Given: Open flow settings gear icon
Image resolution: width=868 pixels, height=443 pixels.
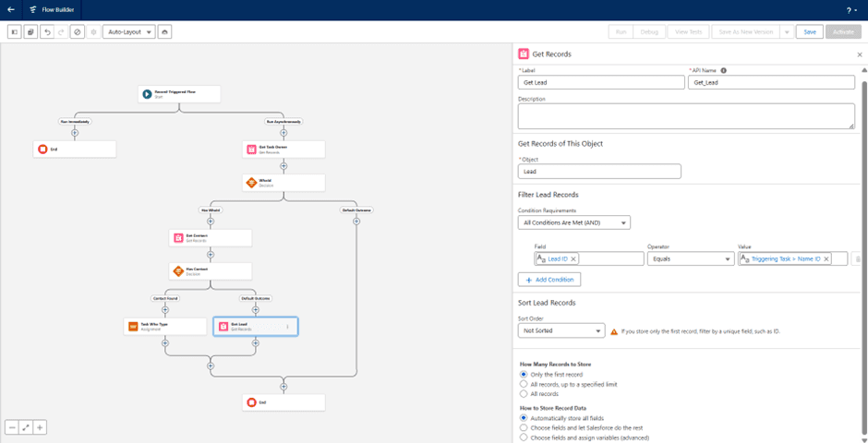Looking at the screenshot, I should pyautogui.click(x=93, y=32).
